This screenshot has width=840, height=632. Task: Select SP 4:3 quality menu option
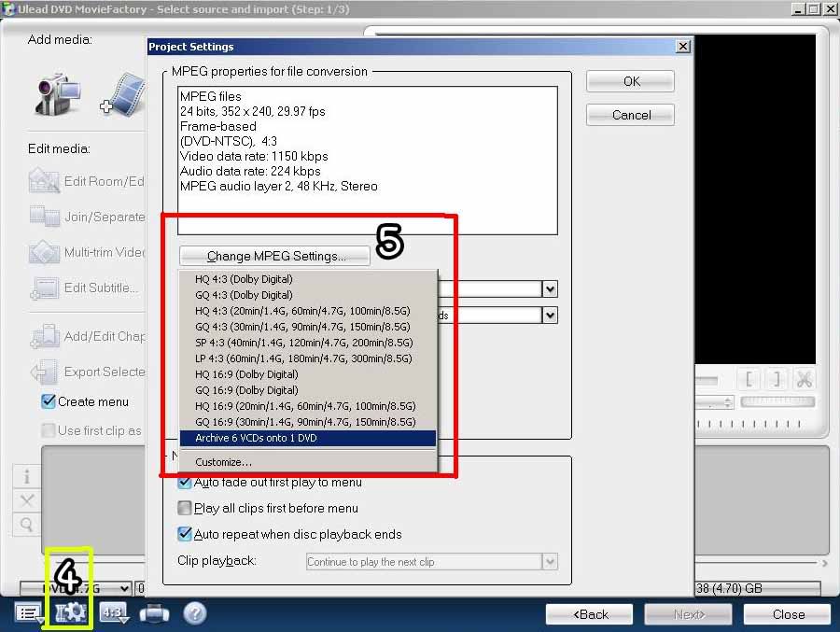pyautogui.click(x=302, y=343)
